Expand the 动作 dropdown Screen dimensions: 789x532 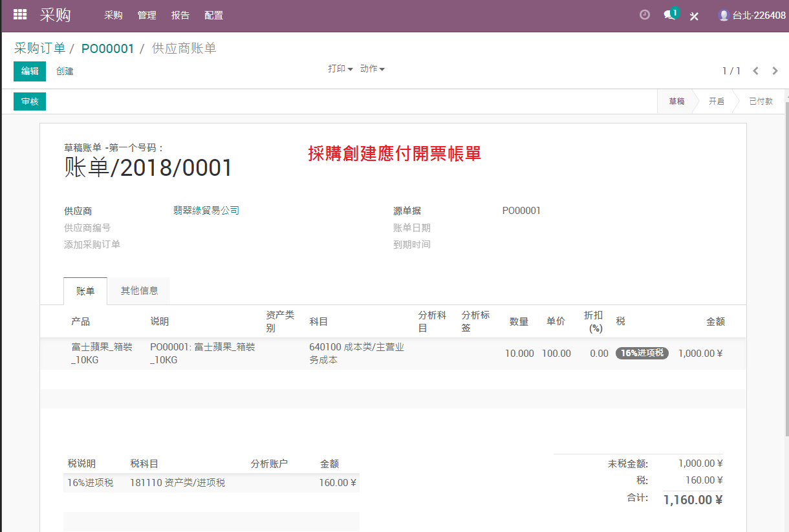click(373, 69)
